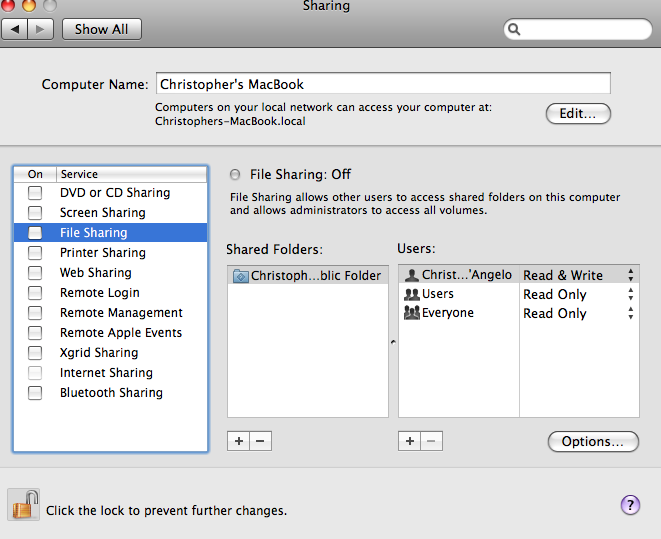This screenshot has width=661, height=539.
Task: Remove user with the minus button
Action: (431, 441)
